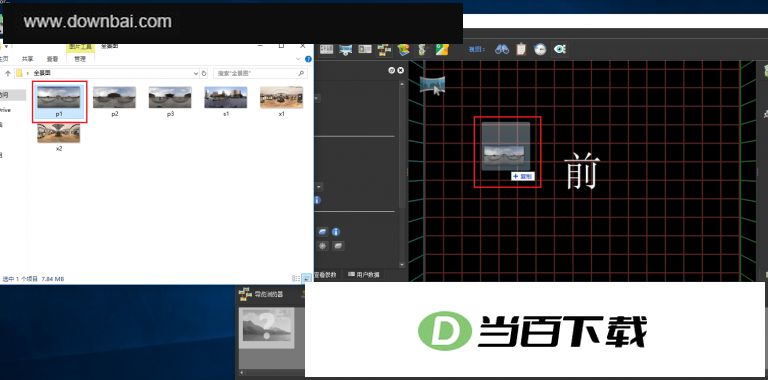Click the 全景图 address breadcrumb
The height and width of the screenshot is (380, 768).
click(42, 73)
